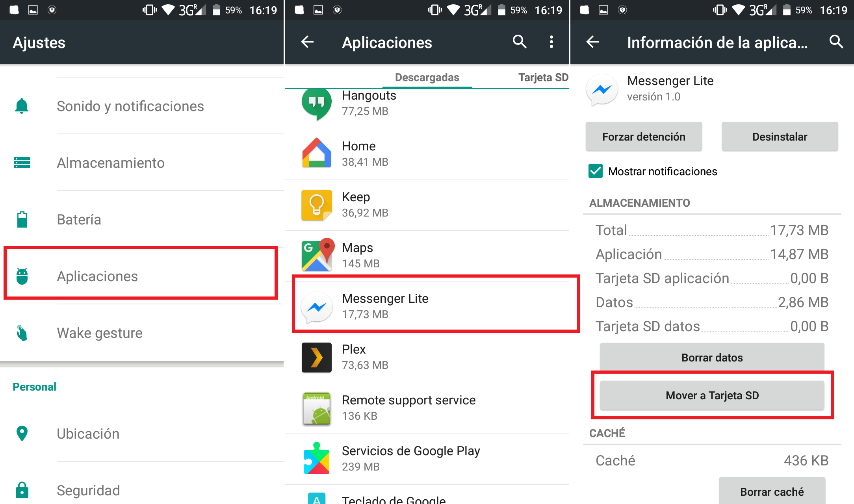Open Batería settings
Image resolution: width=854 pixels, height=504 pixels.
[x=142, y=219]
